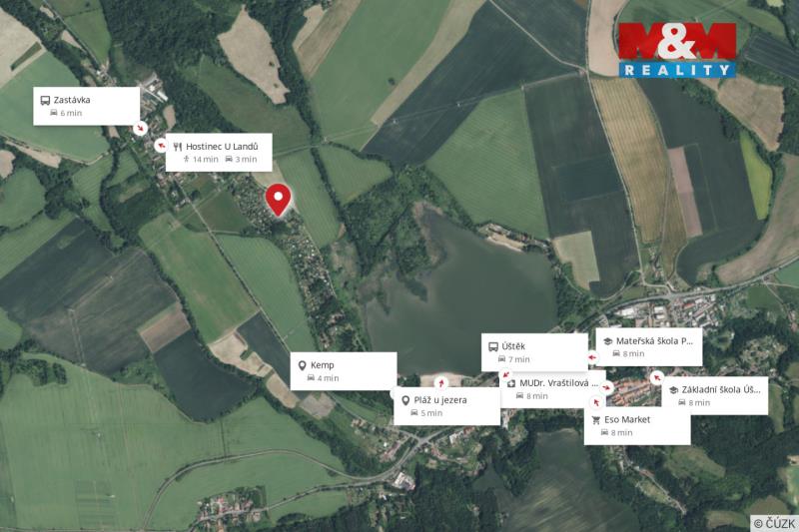The image size is (799, 532).
Task: Click the fork-and-knife icon for Hostinec U Landů
Action: point(178,147)
